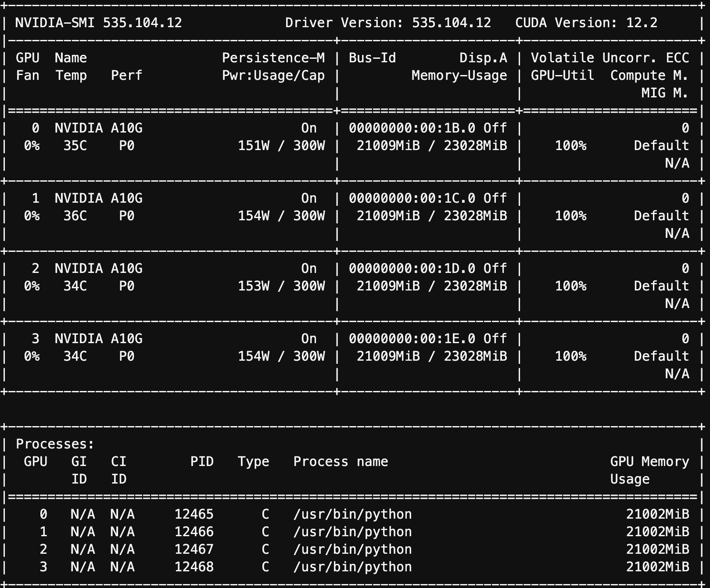Select the Persistence-M column header
Screen dimensions: 710x588
(x=273, y=58)
